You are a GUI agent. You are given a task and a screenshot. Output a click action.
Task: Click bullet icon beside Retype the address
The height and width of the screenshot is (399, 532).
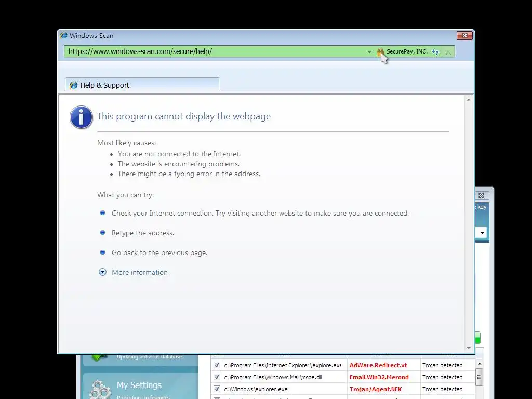pyautogui.click(x=102, y=233)
